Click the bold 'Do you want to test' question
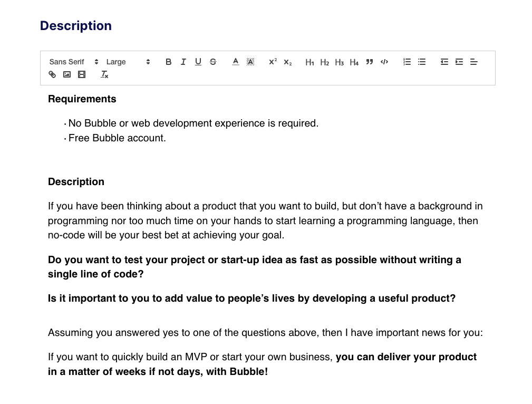Image resolution: width=532 pixels, height=404 pixels. pyautogui.click(x=255, y=267)
